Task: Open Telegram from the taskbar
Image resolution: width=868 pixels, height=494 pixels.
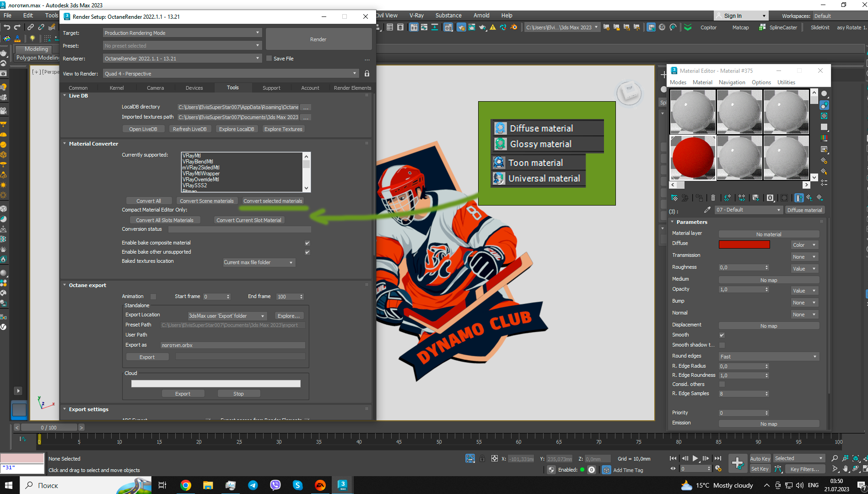Action: [x=253, y=485]
